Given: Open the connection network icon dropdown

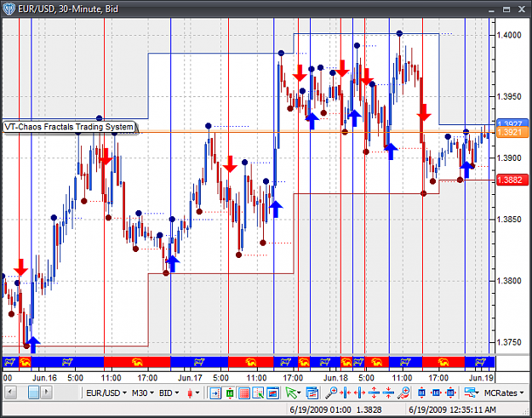Looking at the screenshot, I should tap(472, 393).
